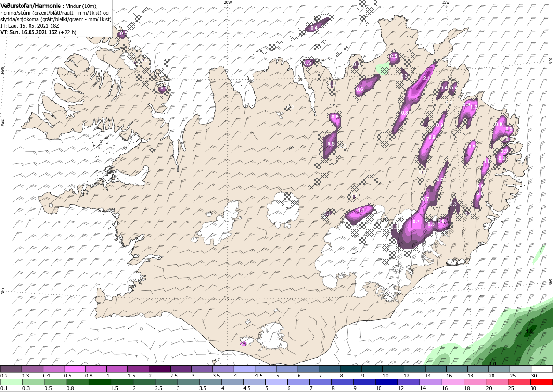Click top legend swatch starting at 2.5
Viewport: 553px width, 392px height.
[x=181, y=369]
